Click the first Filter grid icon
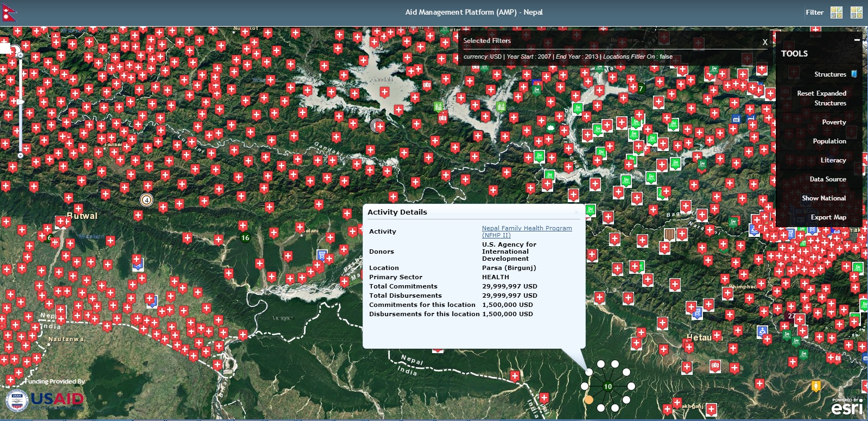 click(x=837, y=12)
